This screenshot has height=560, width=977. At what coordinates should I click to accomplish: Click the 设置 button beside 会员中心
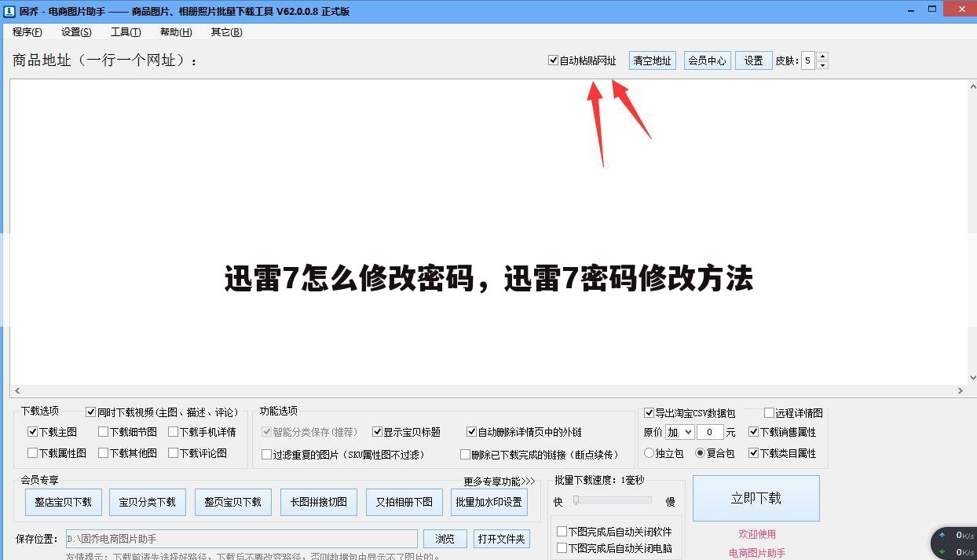tap(753, 60)
